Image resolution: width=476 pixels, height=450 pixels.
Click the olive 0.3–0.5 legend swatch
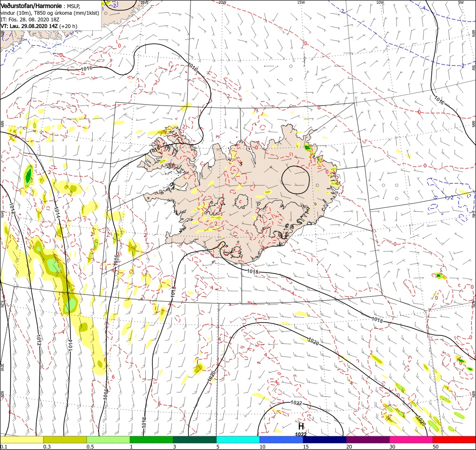pyautogui.click(x=65, y=440)
